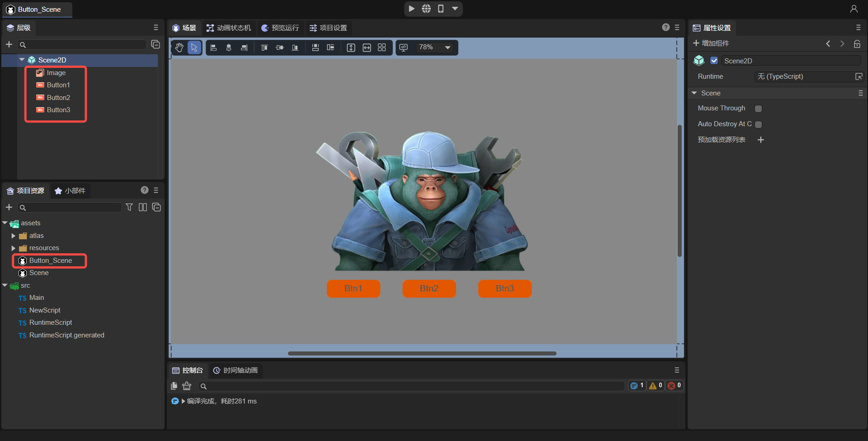Click the user account icon
The image size is (868, 441).
[854, 9]
